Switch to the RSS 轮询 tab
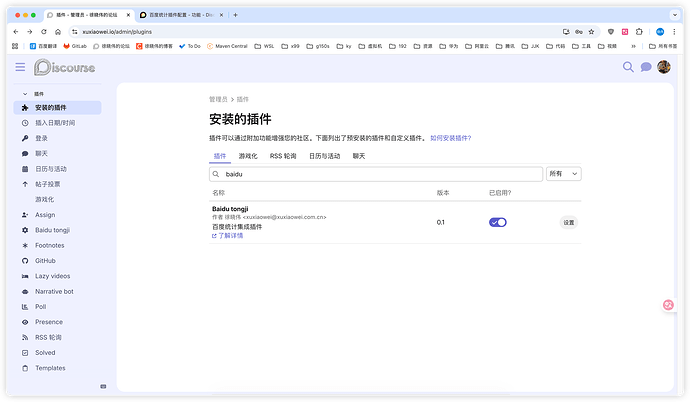The height and width of the screenshot is (402, 690). point(283,157)
